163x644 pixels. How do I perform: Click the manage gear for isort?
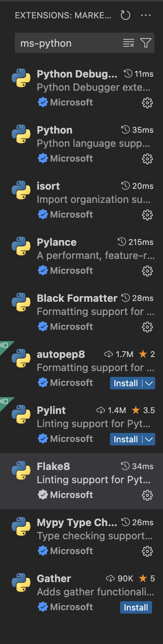tap(147, 215)
